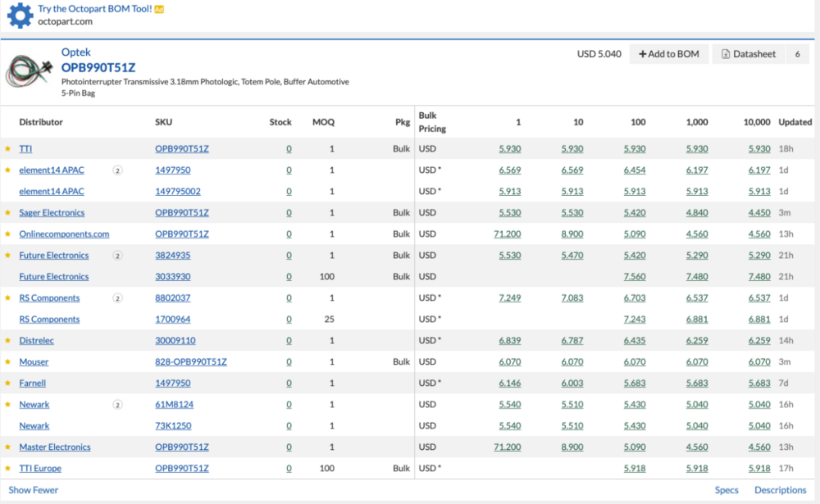This screenshot has height=504, width=820.
Task: Click the star beside Master Electronics
Action: (8, 447)
